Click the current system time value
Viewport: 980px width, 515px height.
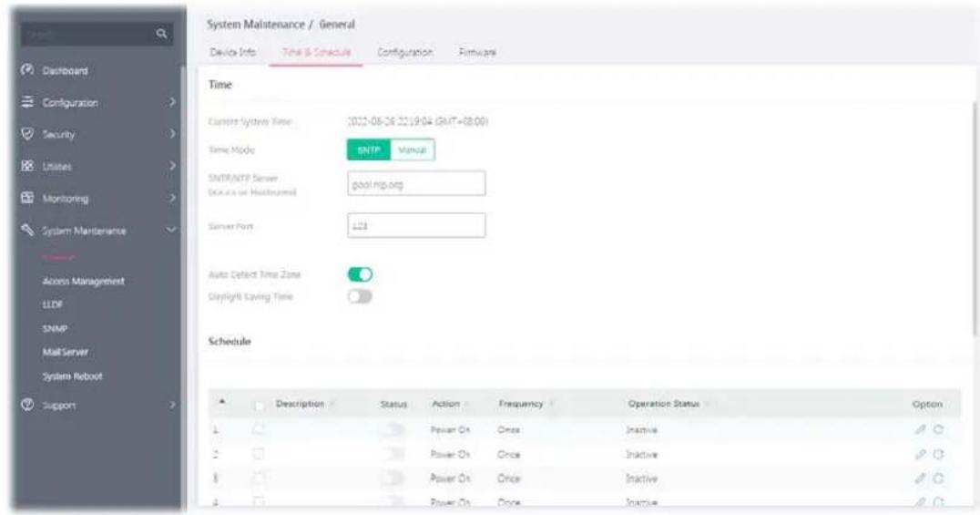417,121
